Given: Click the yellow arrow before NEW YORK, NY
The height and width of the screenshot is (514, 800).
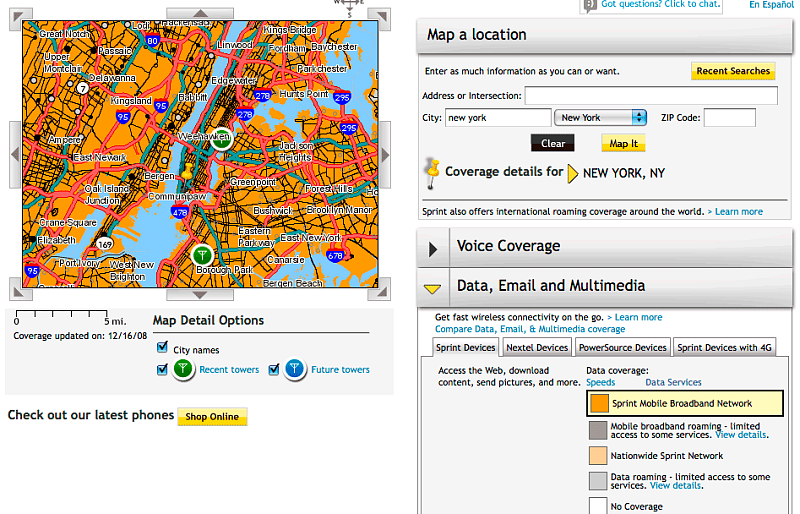Looking at the screenshot, I should click(572, 174).
